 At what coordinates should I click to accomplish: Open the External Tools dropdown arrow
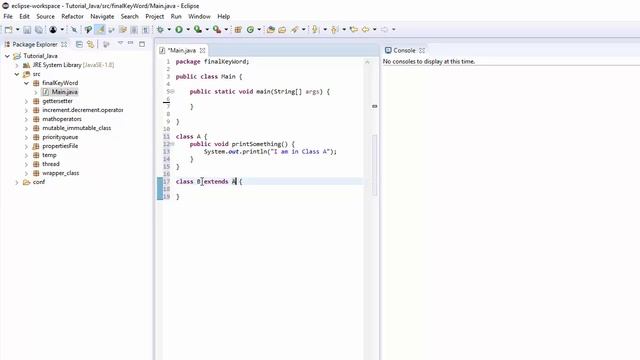click(226, 29)
